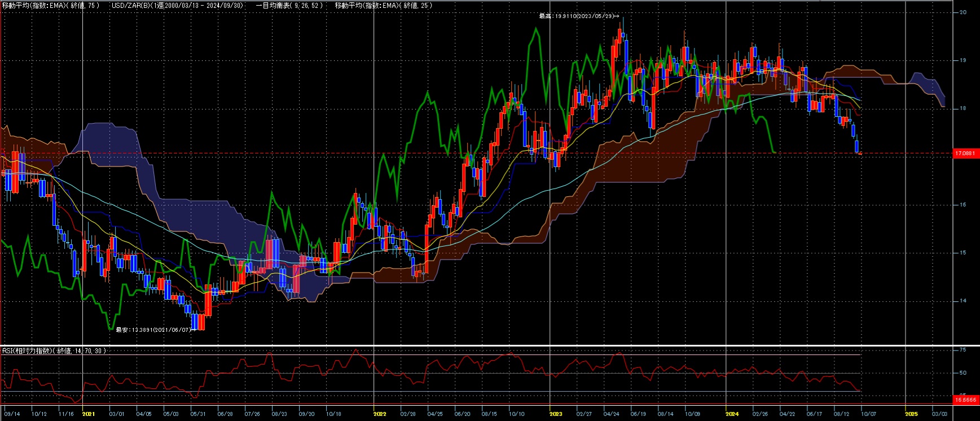Click the 06/28 date axis label
The height and width of the screenshot is (421, 980).
click(225, 414)
